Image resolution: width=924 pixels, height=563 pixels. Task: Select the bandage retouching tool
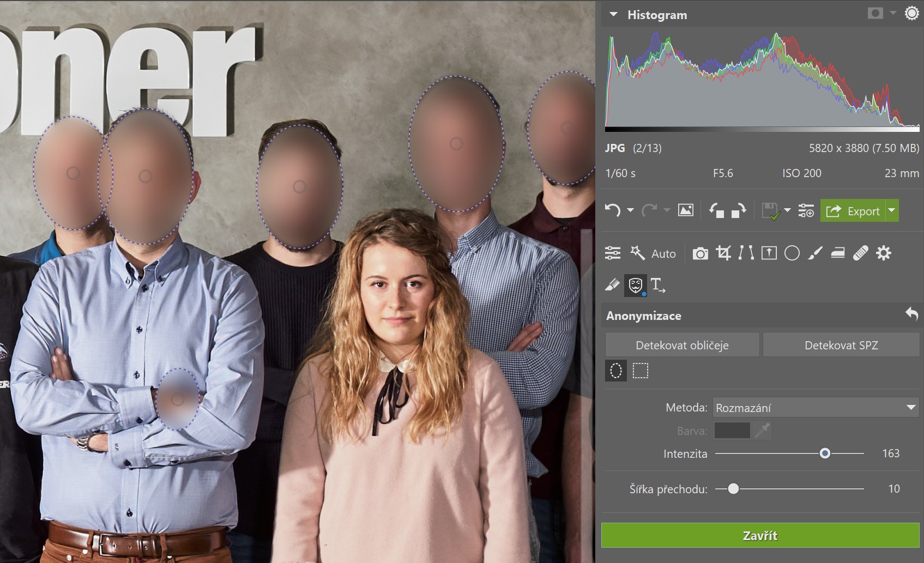(861, 253)
